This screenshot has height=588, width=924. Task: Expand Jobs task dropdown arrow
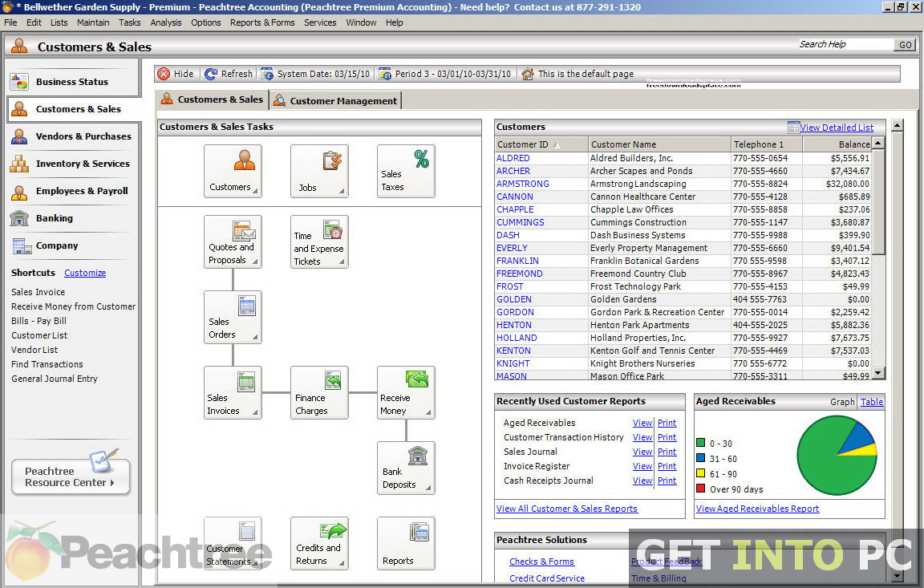coord(342,191)
